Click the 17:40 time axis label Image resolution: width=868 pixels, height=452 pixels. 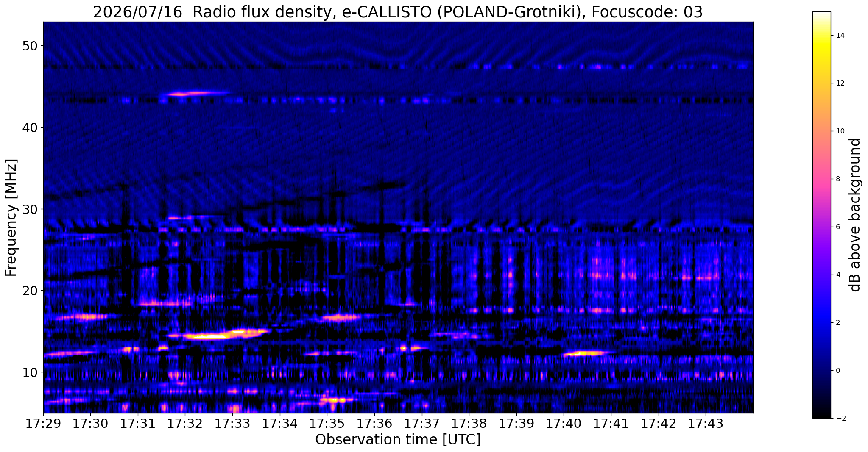(564, 424)
